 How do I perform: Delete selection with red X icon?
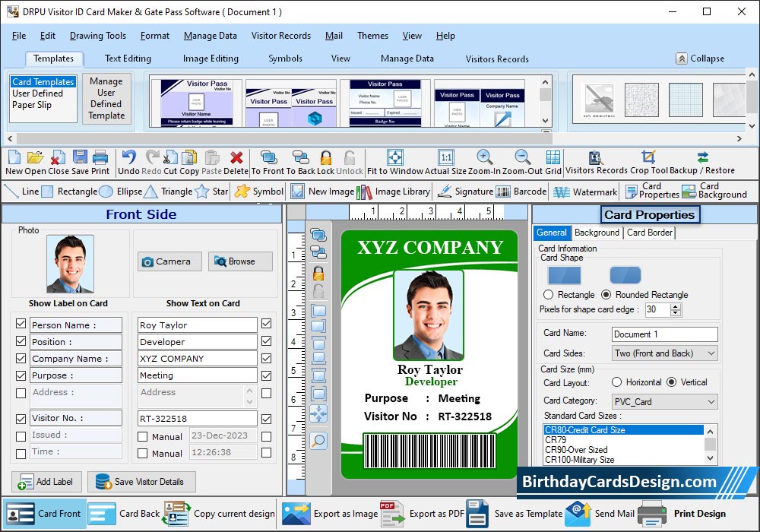coord(236,157)
